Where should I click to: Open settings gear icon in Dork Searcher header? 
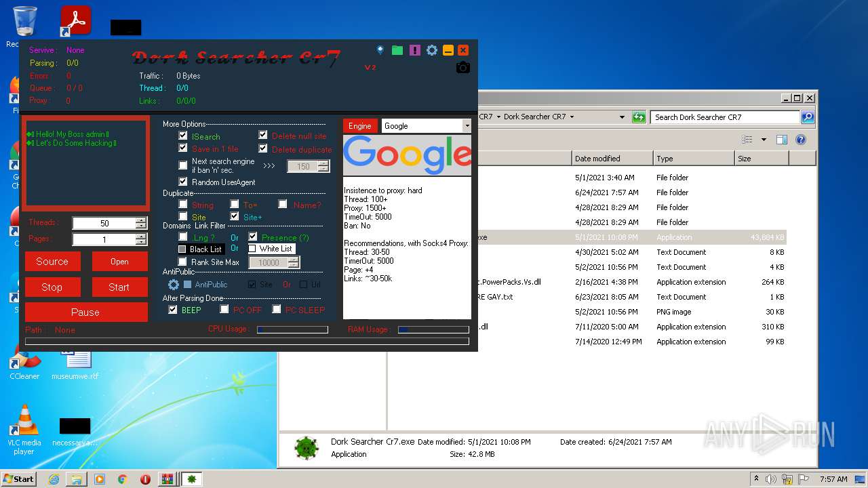[431, 50]
